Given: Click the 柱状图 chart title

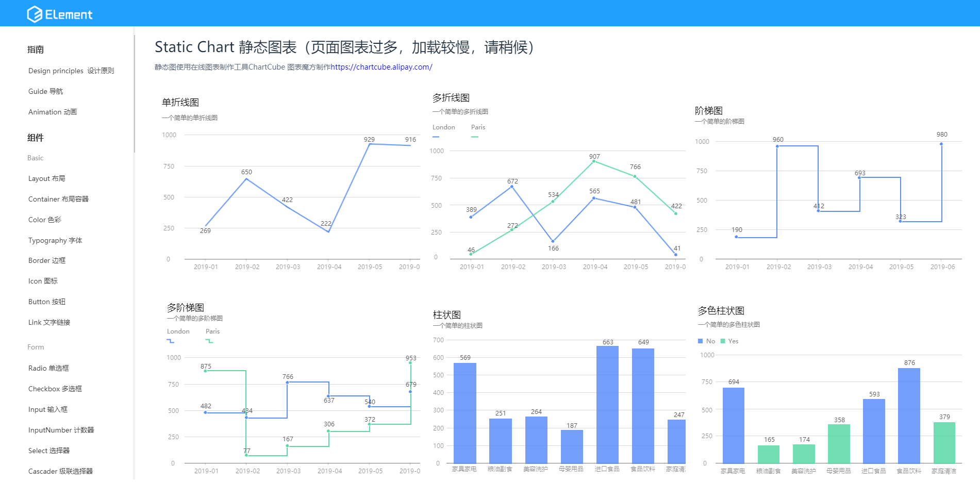Looking at the screenshot, I should pos(447,315).
